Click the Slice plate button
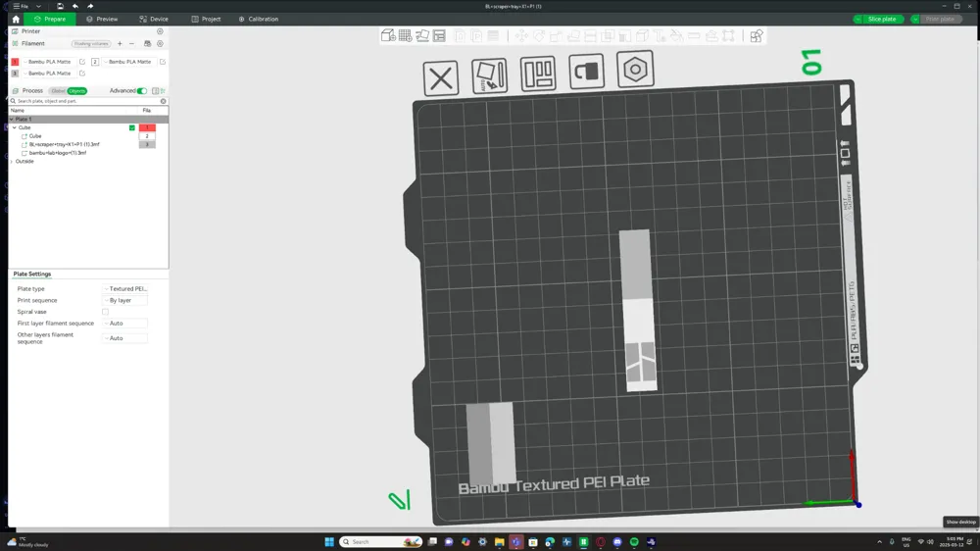Viewport: 980px width, 551px height. 882,20
